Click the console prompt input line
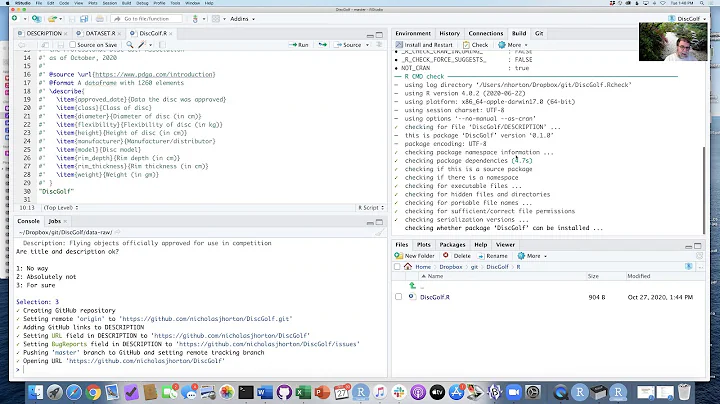 click(202, 370)
